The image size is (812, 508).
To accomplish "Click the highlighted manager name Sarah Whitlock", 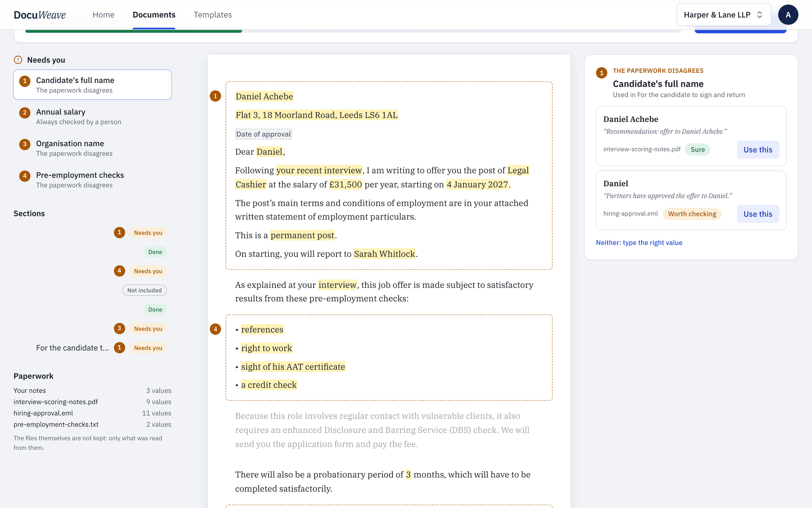I will [384, 254].
